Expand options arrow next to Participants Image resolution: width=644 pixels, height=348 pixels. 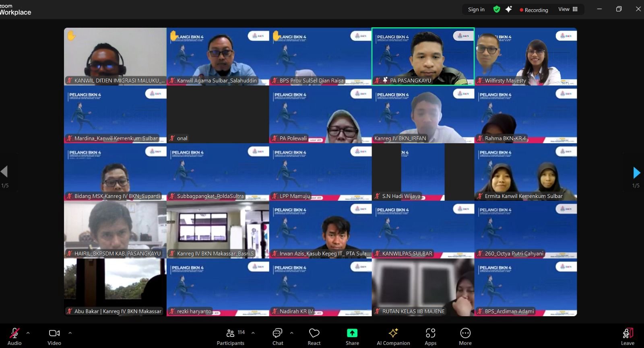[253, 333]
